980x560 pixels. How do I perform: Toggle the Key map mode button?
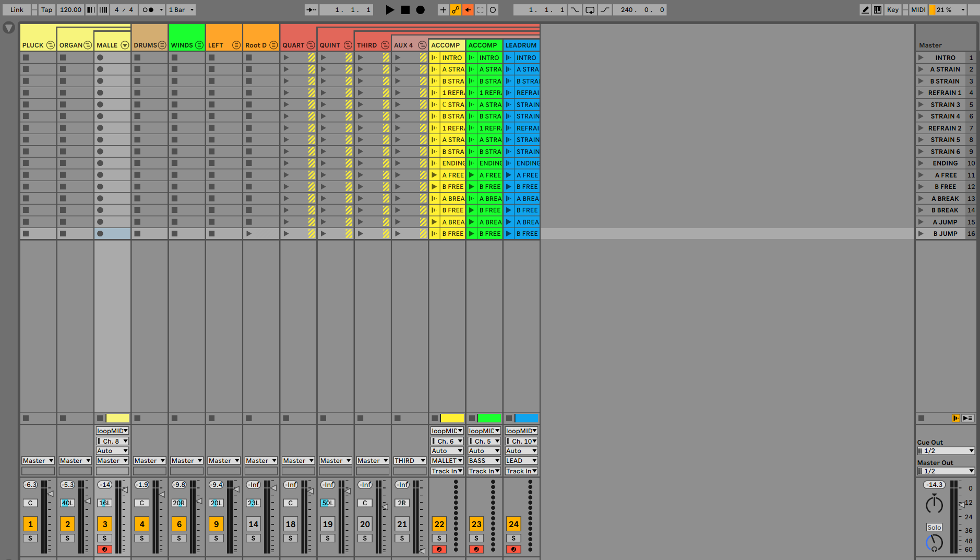pos(893,10)
